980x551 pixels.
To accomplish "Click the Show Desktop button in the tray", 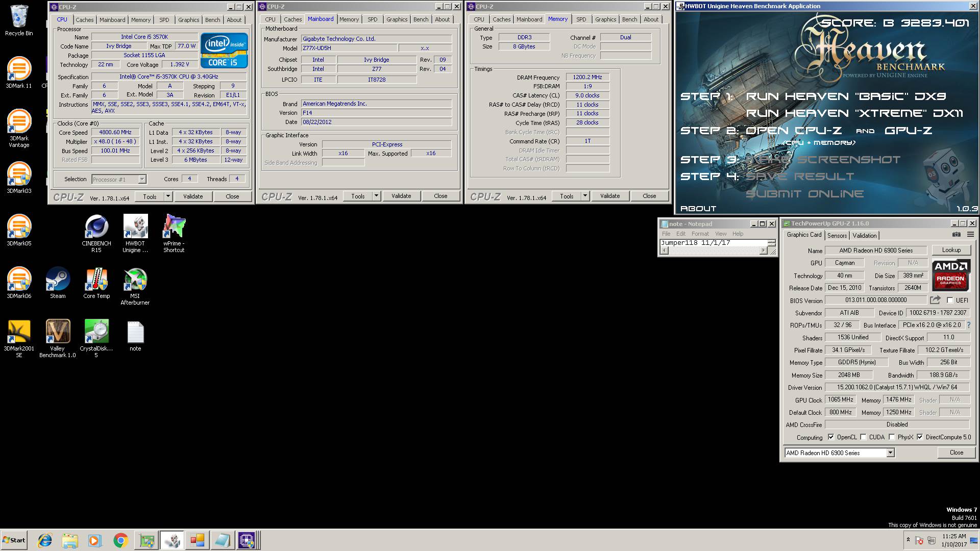I will click(974, 540).
